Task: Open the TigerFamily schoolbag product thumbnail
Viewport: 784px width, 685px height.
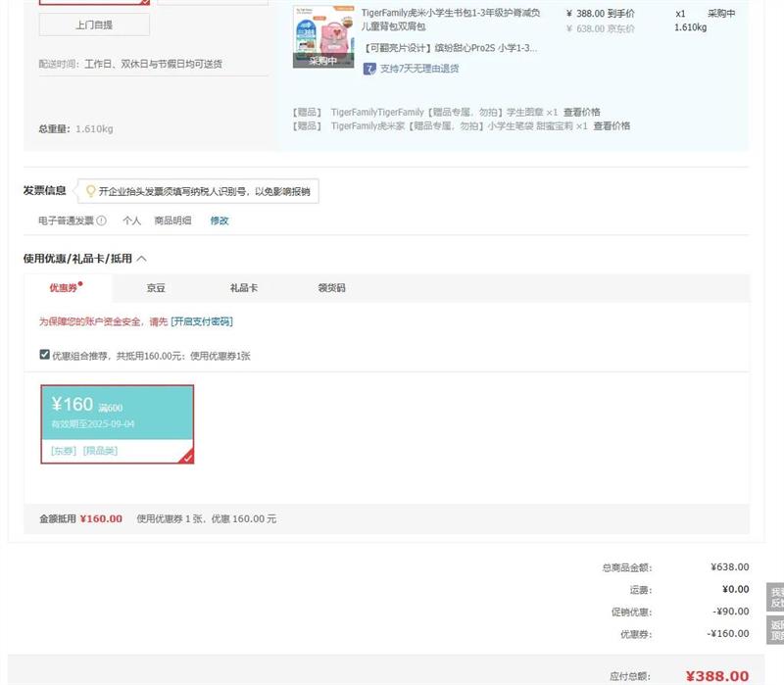Action: click(x=322, y=38)
